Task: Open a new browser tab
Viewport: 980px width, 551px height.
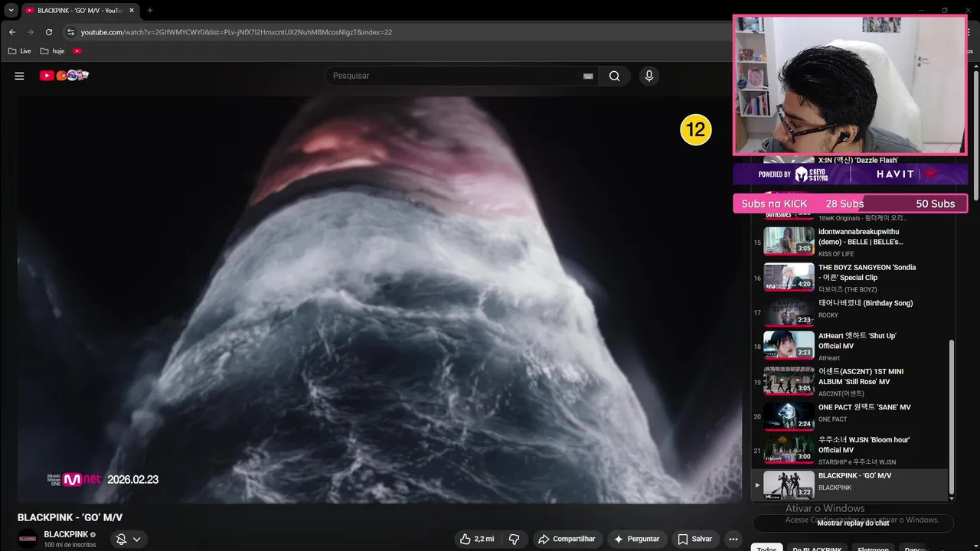Action: pos(150,11)
